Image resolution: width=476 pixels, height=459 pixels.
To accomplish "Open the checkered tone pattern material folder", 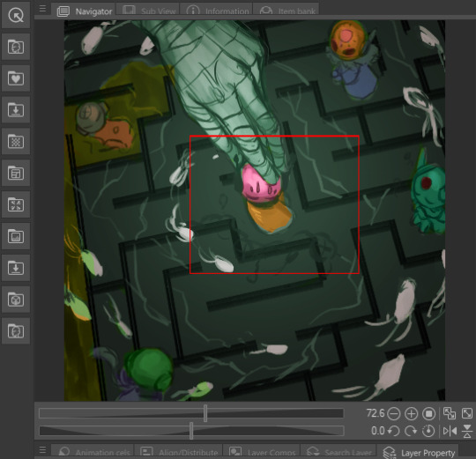I will point(16,141).
